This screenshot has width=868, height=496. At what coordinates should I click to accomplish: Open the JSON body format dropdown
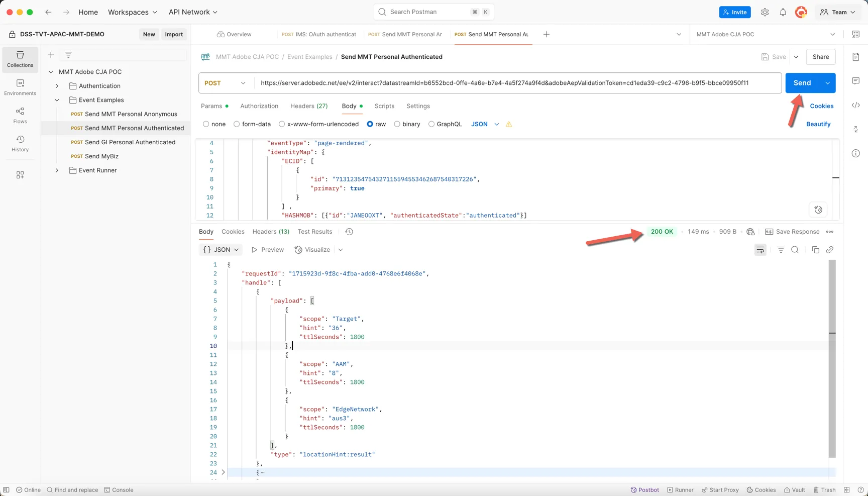click(485, 124)
